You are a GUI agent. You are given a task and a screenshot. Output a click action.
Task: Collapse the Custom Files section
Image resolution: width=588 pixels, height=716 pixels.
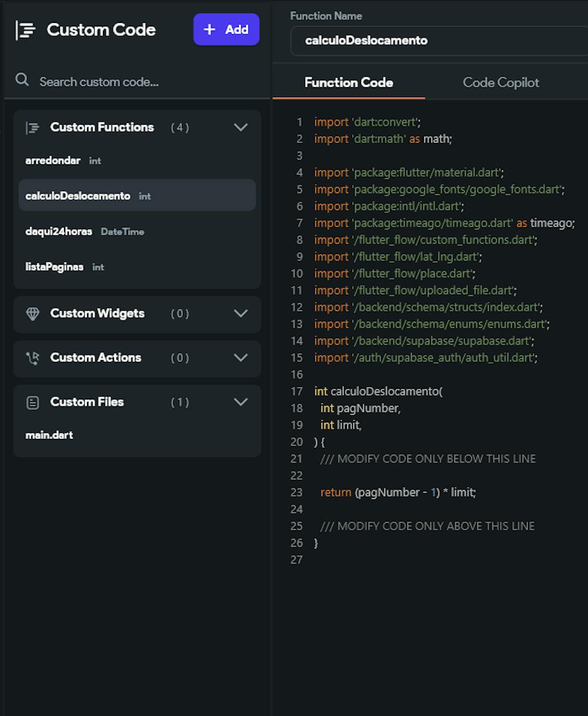240,402
